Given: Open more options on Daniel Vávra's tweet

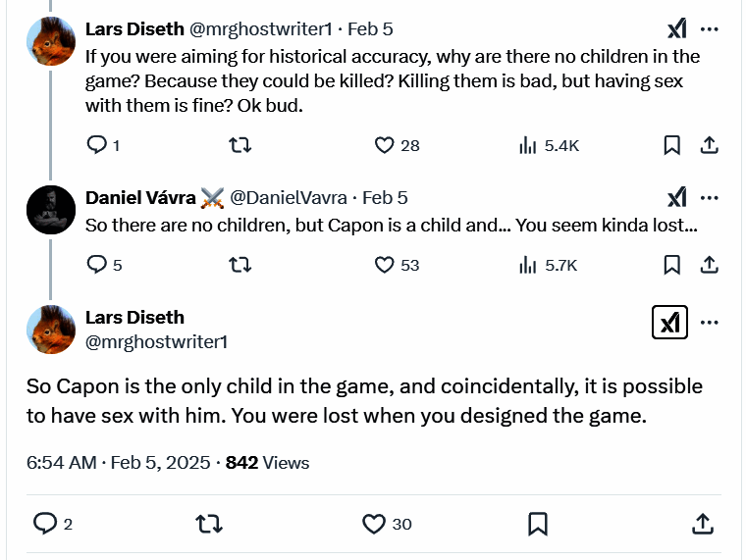Looking at the screenshot, I should click(710, 198).
